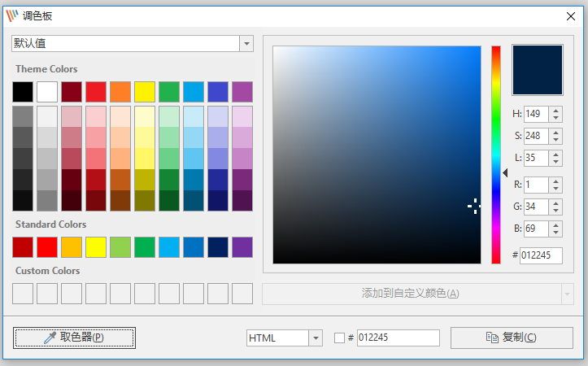Toggle the checkbox before the # prefix
This screenshot has height=366, width=588.
tap(340, 338)
